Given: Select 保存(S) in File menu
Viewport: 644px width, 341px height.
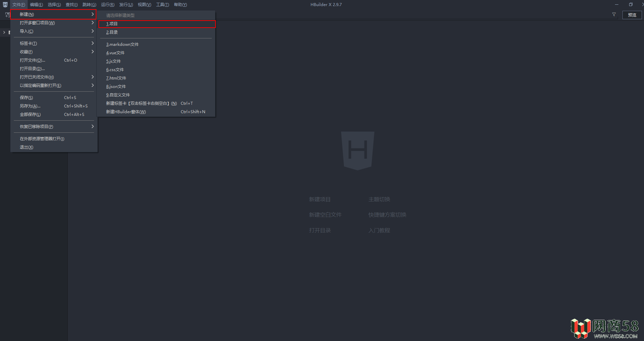Looking at the screenshot, I should [x=54, y=98].
